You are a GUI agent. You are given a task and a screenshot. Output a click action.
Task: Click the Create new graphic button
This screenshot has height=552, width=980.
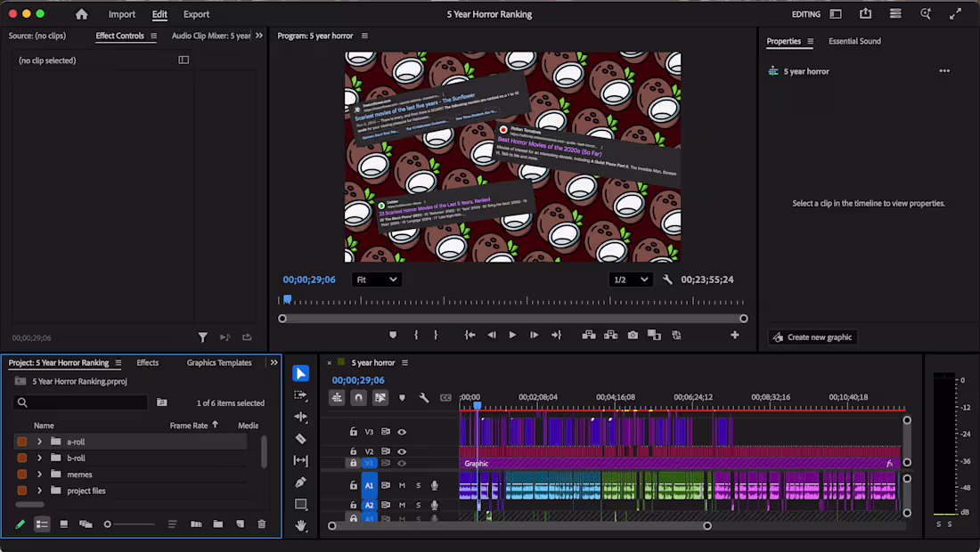[x=812, y=337]
